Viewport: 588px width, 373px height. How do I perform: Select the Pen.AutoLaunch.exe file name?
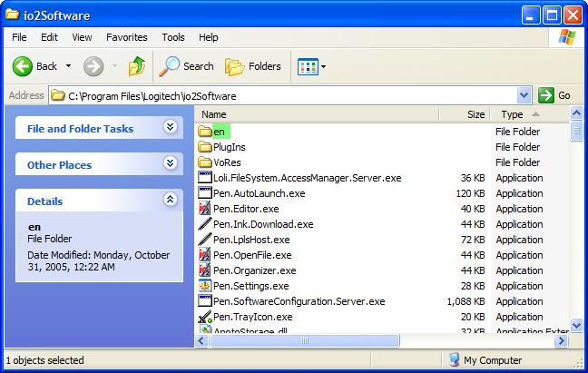click(x=260, y=193)
